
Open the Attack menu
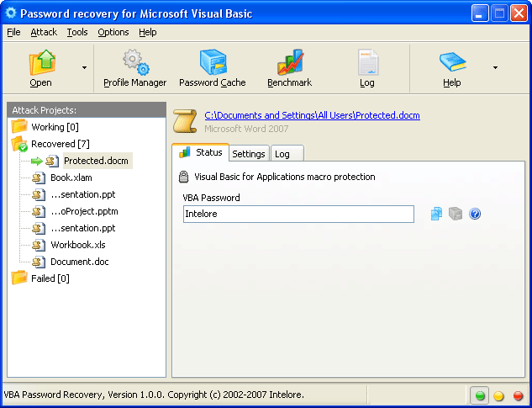pyautogui.click(x=44, y=32)
